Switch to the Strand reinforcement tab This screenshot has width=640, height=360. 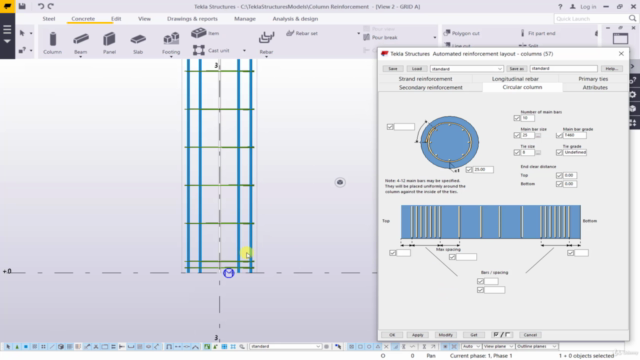[425, 79]
